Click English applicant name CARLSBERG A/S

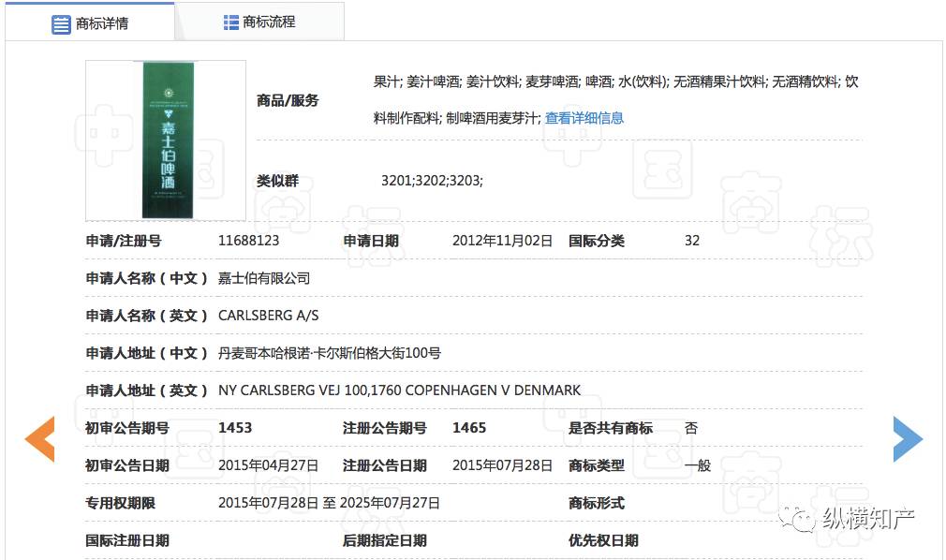[269, 316]
